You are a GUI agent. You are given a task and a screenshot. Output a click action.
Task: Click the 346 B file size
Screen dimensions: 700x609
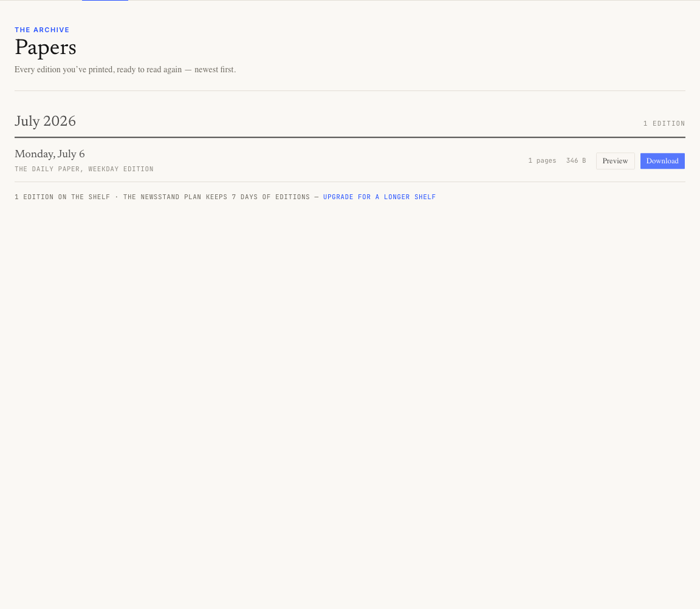pos(576,161)
